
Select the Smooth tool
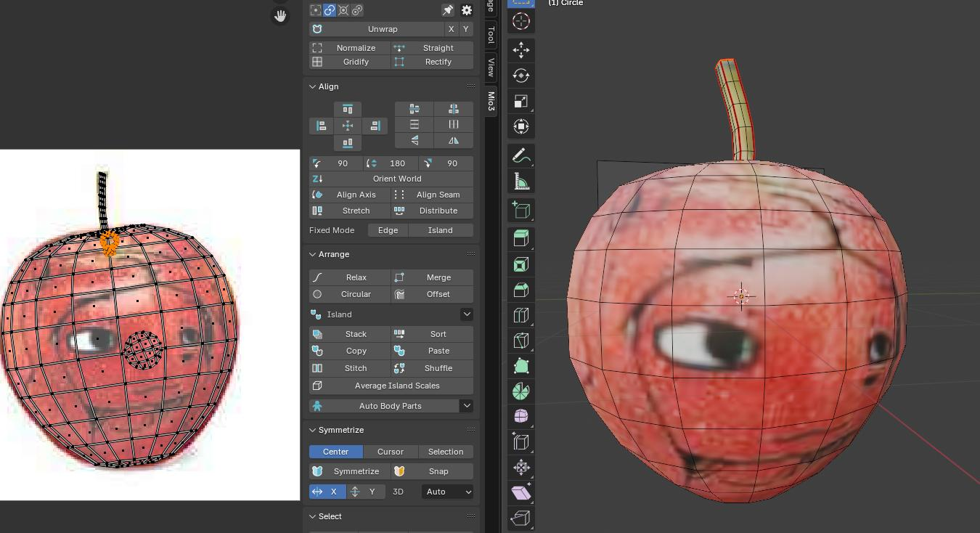(520, 416)
